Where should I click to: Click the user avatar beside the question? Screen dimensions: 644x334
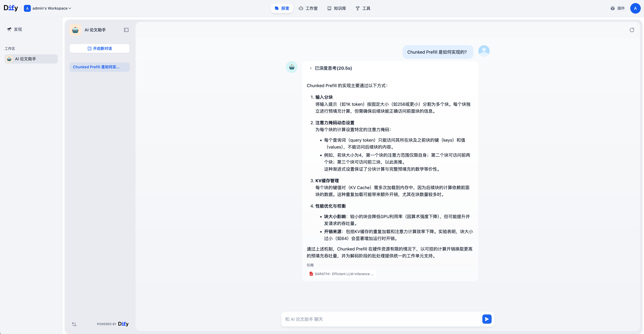[484, 51]
